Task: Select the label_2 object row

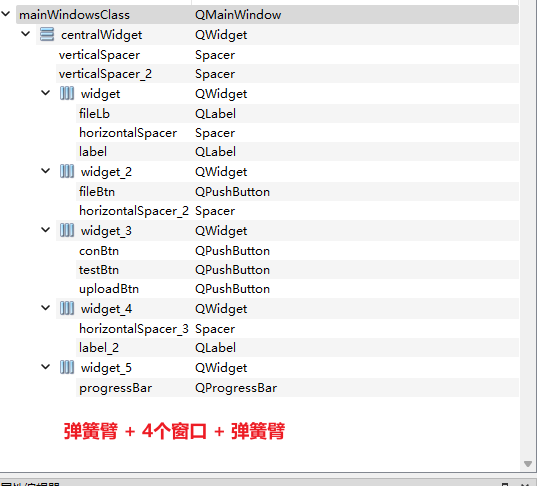Action: 297,348
